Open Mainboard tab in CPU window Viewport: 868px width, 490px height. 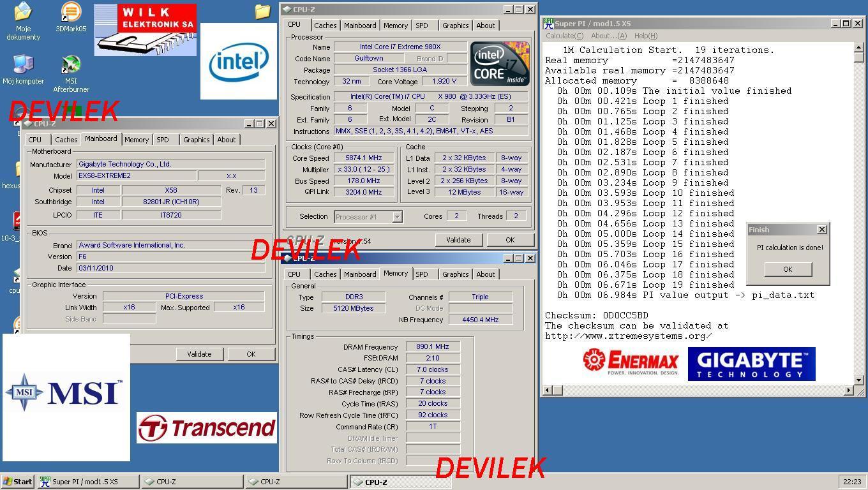point(360,26)
